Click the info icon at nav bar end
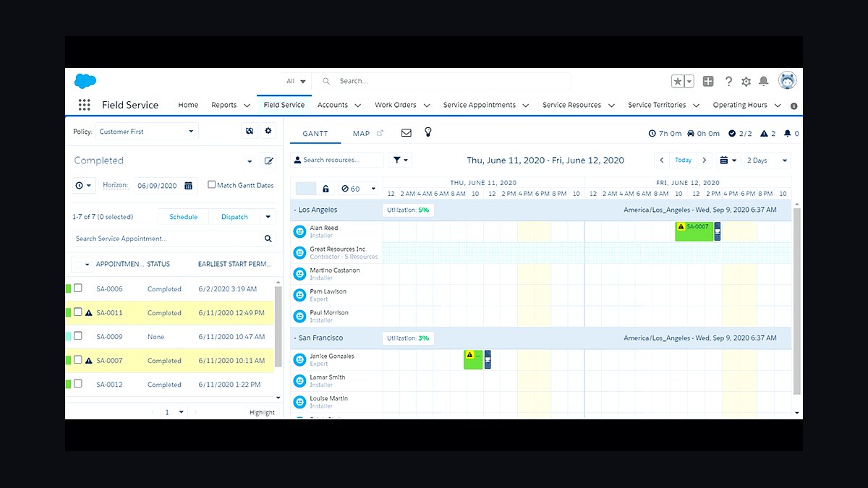868x488 pixels. 793,106
